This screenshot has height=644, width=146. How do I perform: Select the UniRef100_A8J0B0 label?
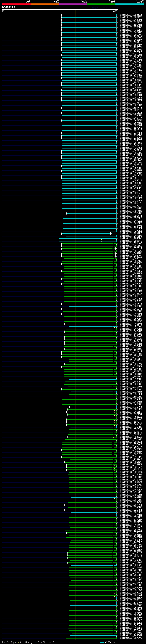coord(131,239)
